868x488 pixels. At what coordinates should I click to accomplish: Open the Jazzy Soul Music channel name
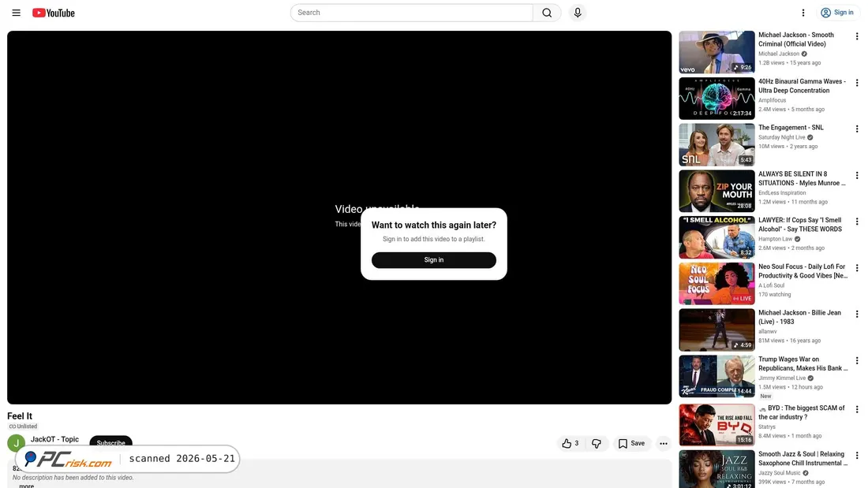[780, 473]
